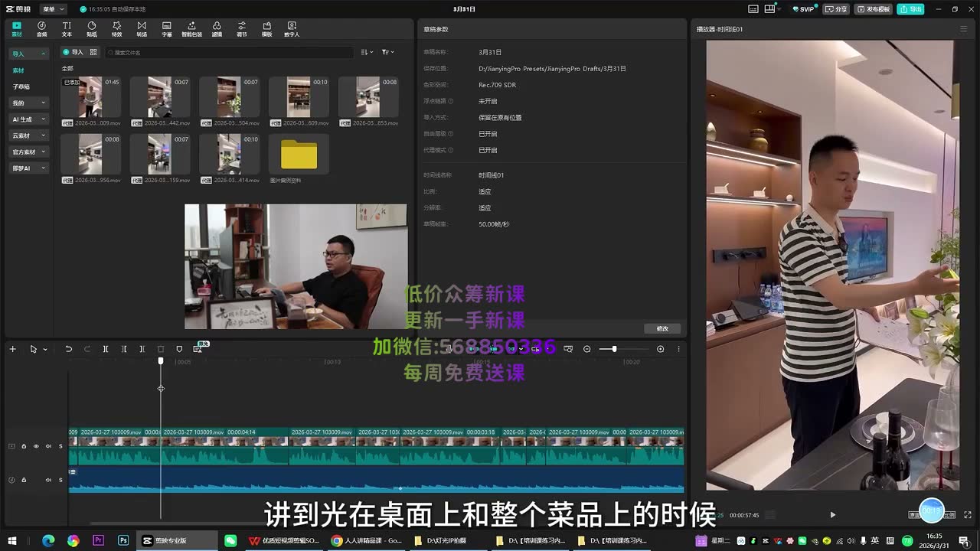The image size is (980, 551).
Task: Open the 贴纸 (Stickers) tab
Action: pos(92,29)
